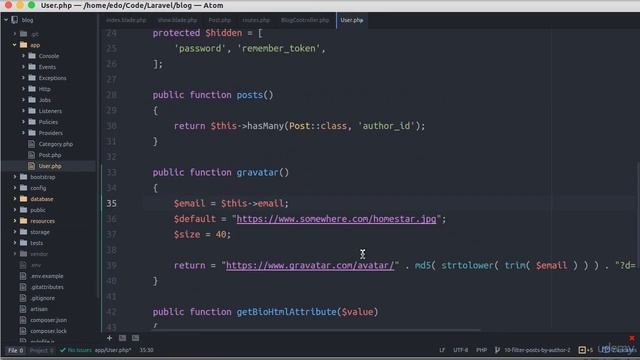Show linter File 0 issues
The width and height of the screenshot is (640, 360).
(16, 350)
